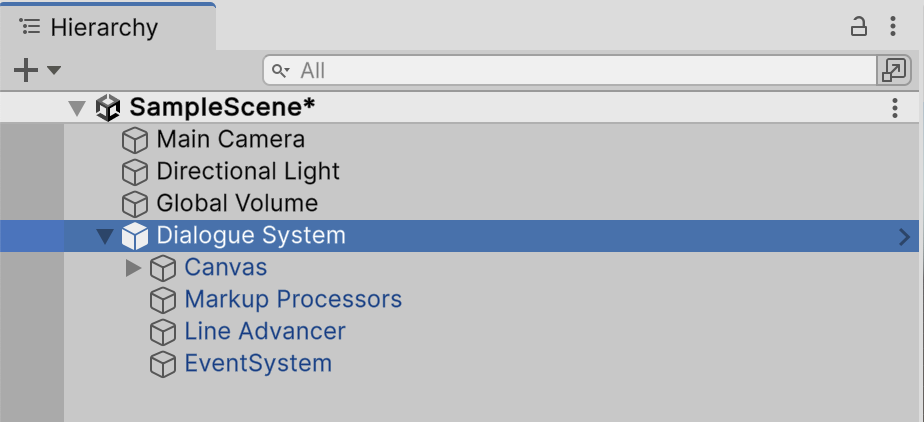This screenshot has height=422, width=924.
Task: Toggle the Hierarchy panel lock icon
Action: 858,27
